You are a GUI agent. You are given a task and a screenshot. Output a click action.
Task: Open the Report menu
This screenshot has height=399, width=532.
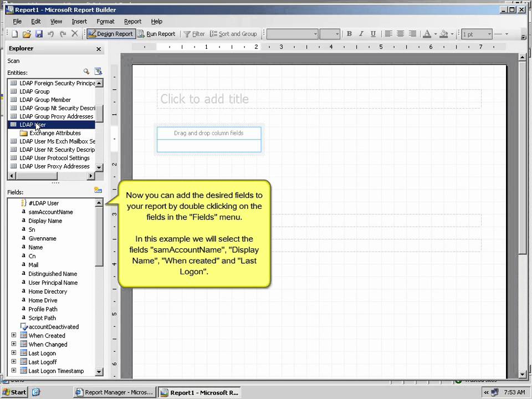132,22
